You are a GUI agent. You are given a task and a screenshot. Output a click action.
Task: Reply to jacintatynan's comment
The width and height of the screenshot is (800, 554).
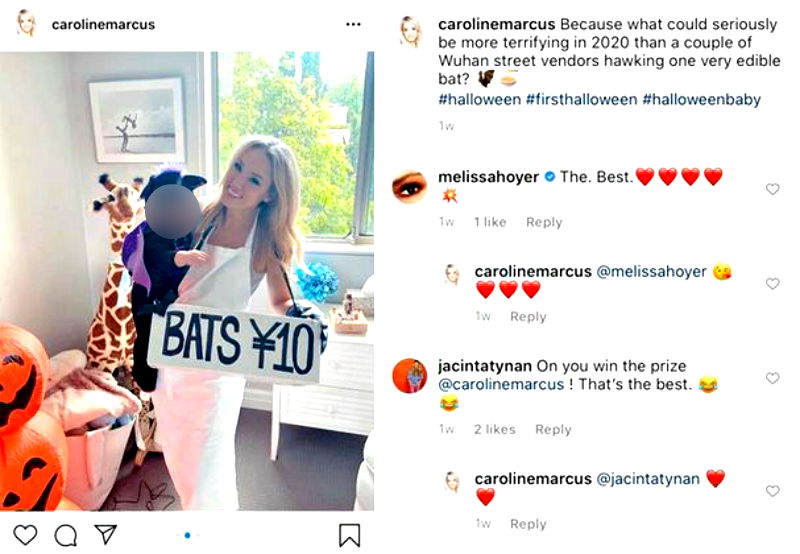pyautogui.click(x=553, y=429)
